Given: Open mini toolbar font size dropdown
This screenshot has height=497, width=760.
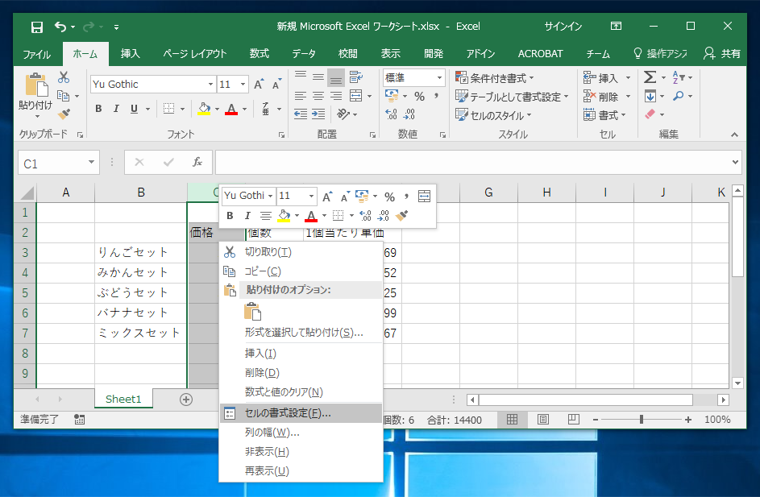Looking at the screenshot, I should tap(311, 196).
